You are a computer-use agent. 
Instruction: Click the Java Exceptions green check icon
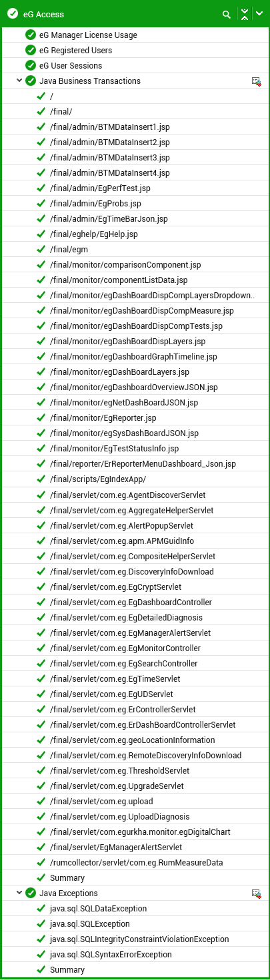coord(30,893)
